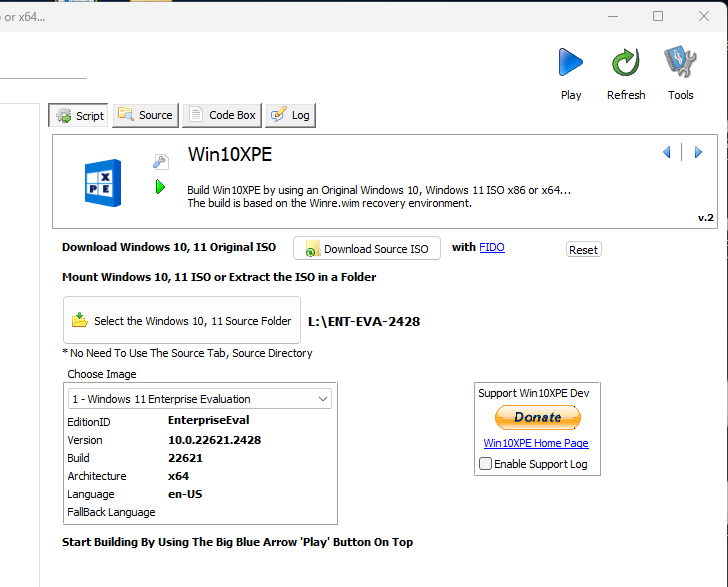Click Download Source ISO button
This screenshot has width=728, height=587.
(367, 249)
